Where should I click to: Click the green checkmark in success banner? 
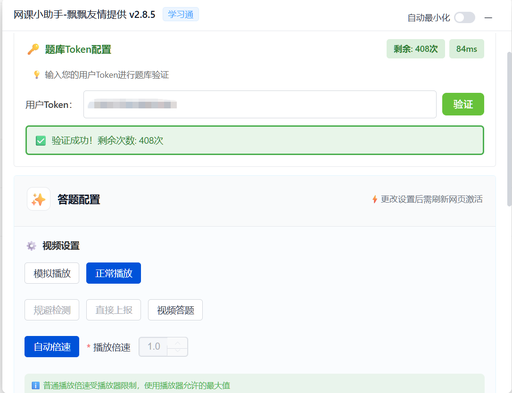click(41, 141)
